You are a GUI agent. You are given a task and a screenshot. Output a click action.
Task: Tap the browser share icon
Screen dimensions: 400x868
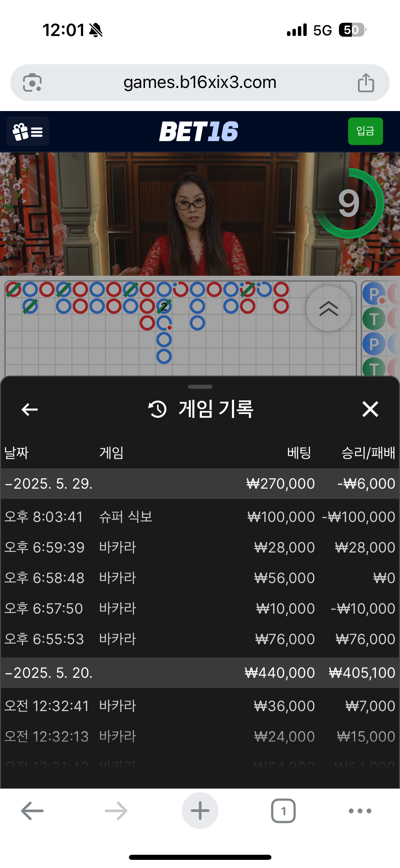366,83
